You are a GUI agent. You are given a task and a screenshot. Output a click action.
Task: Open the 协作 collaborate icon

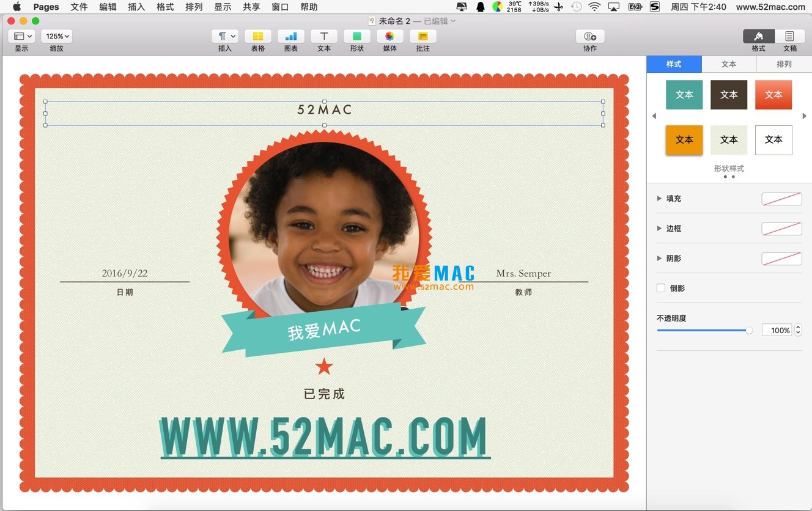point(590,36)
